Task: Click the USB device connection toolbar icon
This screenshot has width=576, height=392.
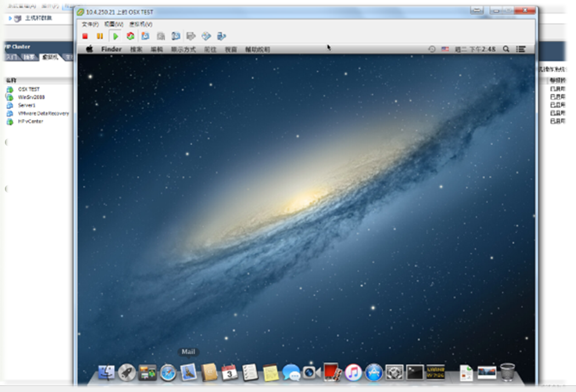Action: (221, 36)
